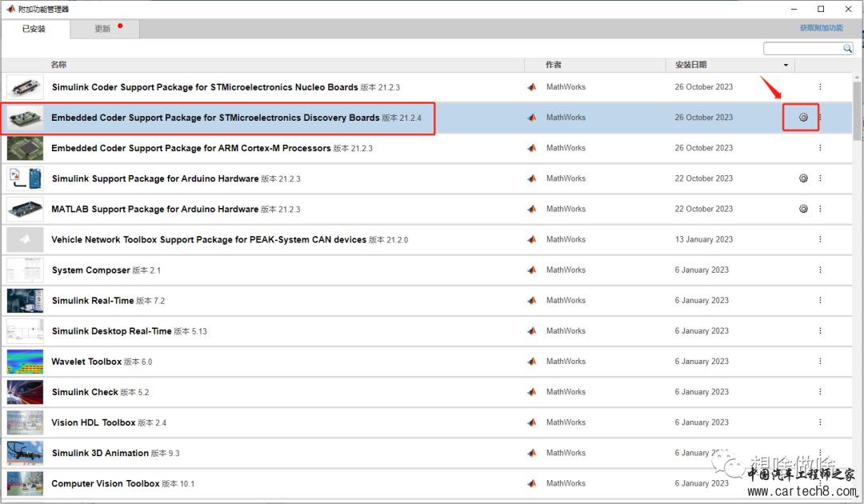864x504 pixels.
Task: Open options menu for Simulink Check
Action: pos(820,392)
